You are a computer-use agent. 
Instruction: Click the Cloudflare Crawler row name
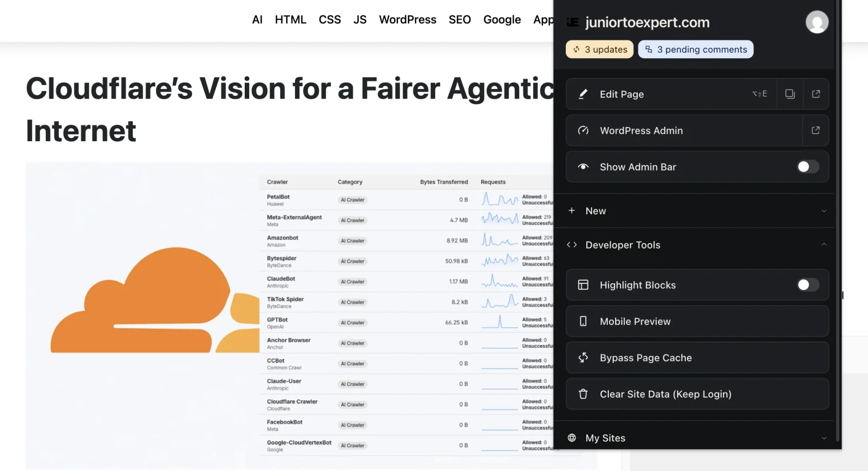292,402
